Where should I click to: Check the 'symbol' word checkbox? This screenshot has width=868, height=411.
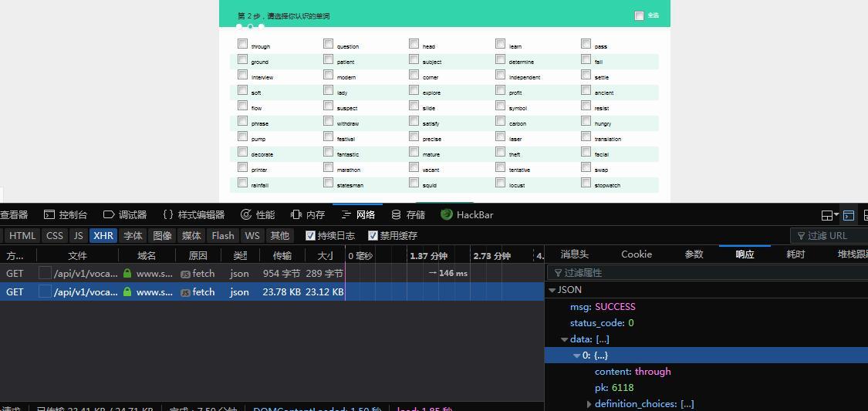tap(501, 105)
